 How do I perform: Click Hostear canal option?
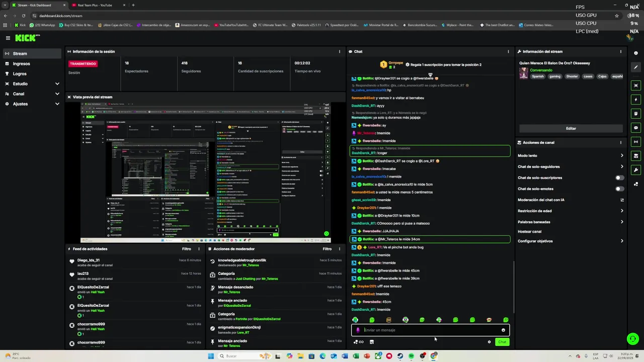[x=529, y=232]
